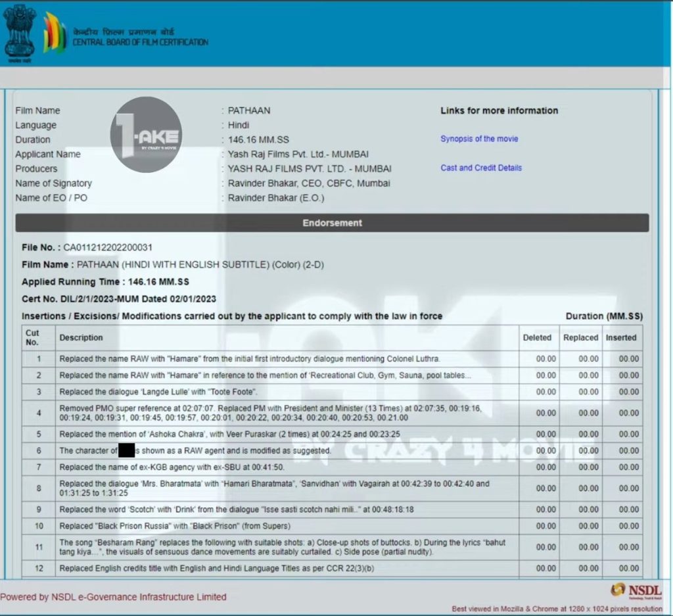Click cut 8 description about 'Mrs. Bharatmata' dialogue
The width and height of the screenshot is (673, 616).
point(275,488)
